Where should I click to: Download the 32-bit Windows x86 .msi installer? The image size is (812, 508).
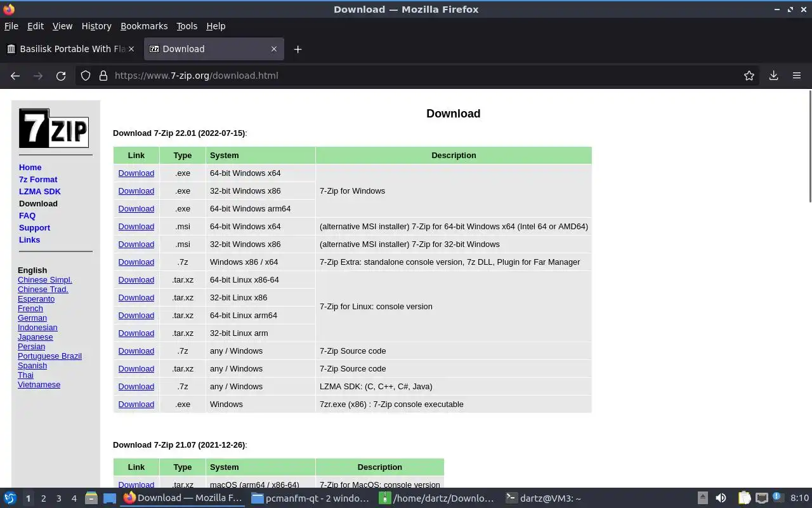click(136, 244)
